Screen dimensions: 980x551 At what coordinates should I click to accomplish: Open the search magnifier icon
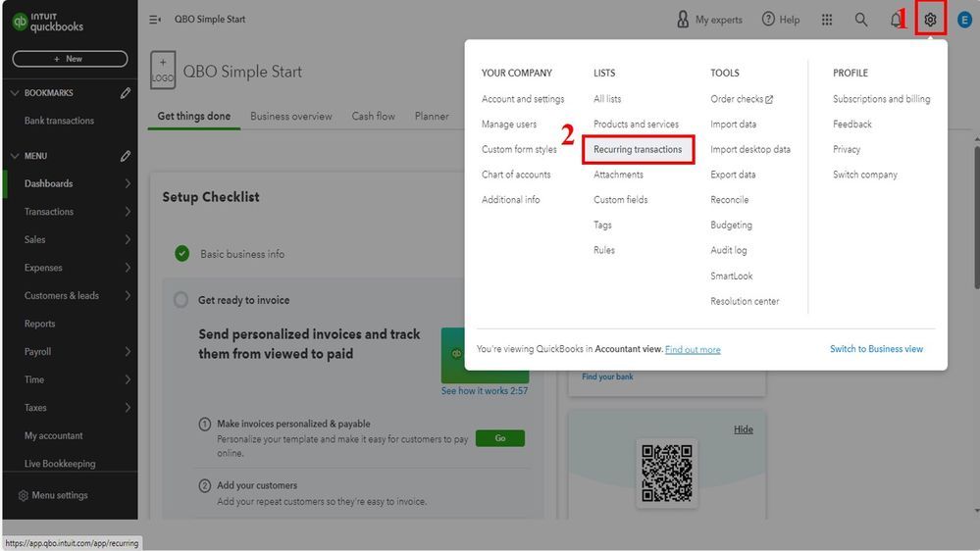[x=861, y=20]
